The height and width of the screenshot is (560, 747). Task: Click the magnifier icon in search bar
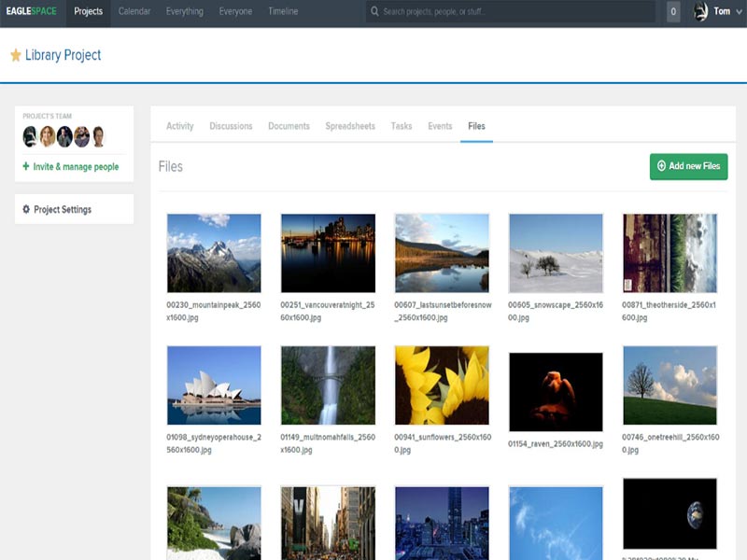374,12
